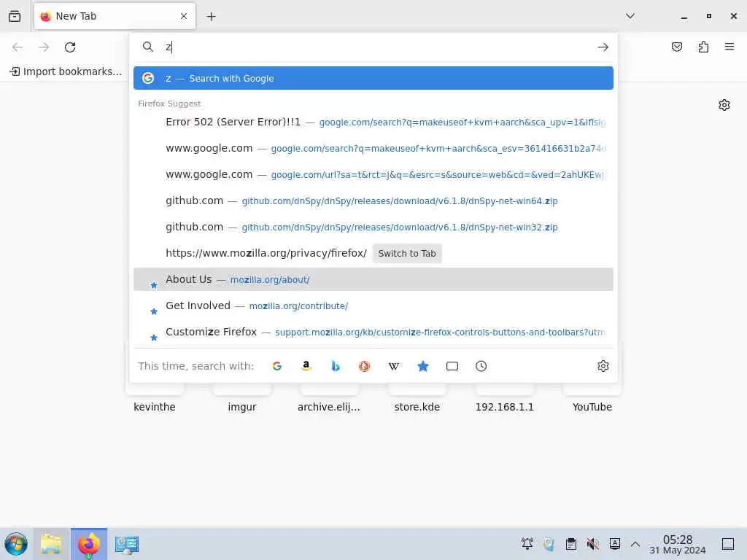
Task: Open the start menu orb
Action: click(16, 544)
